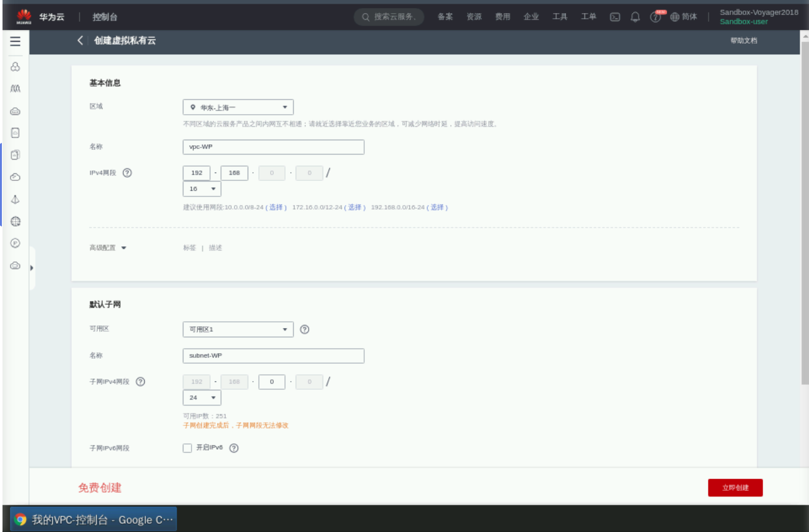Open the notification bell

click(x=635, y=17)
